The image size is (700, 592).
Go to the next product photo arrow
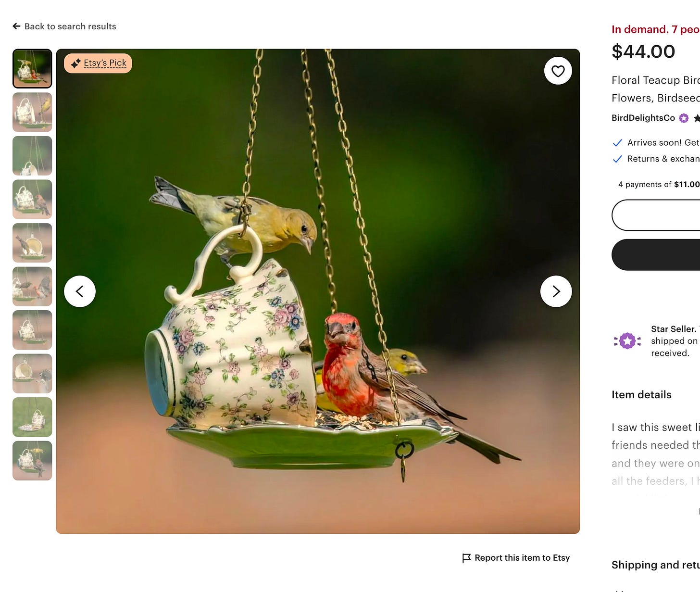[x=556, y=291]
